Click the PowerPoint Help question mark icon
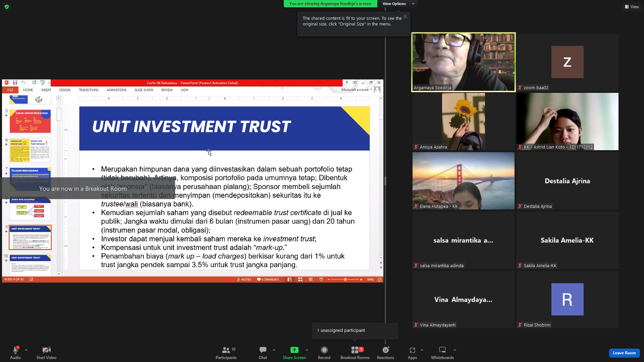The height and width of the screenshot is (362, 644). pos(347,82)
